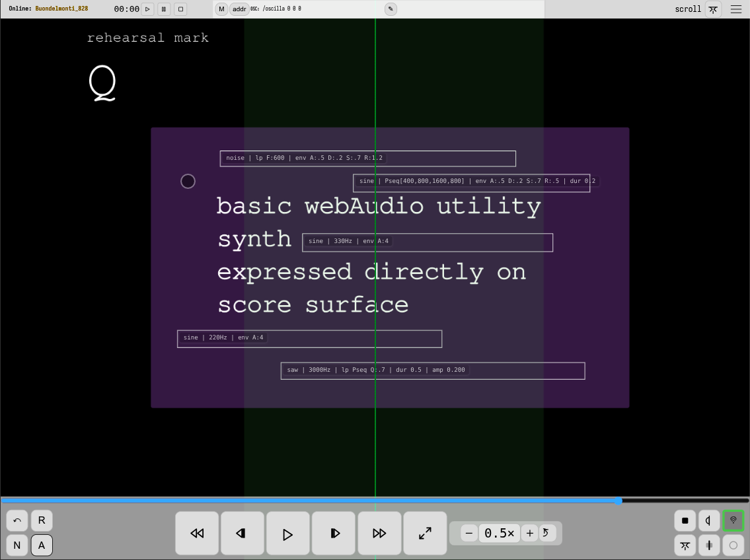
Task: Toggle the R button
Action: click(42, 520)
